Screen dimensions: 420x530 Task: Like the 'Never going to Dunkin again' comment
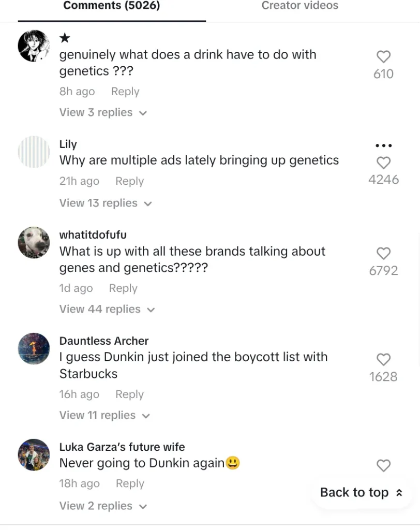(383, 466)
